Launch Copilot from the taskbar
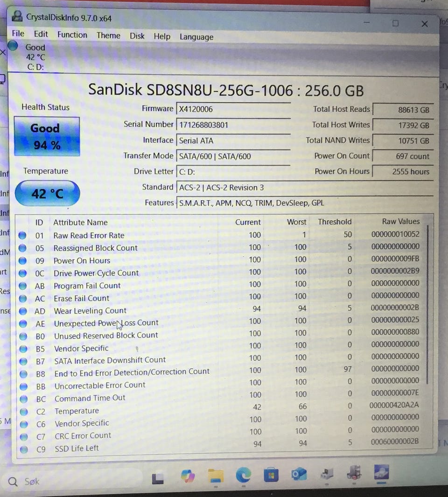Viewport: 448px width, 497px height. click(x=188, y=476)
